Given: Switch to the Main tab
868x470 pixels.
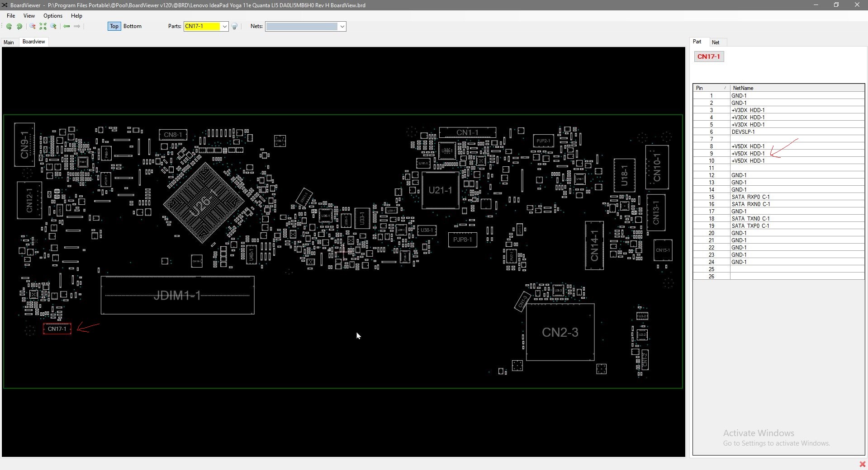Looking at the screenshot, I should pos(9,42).
